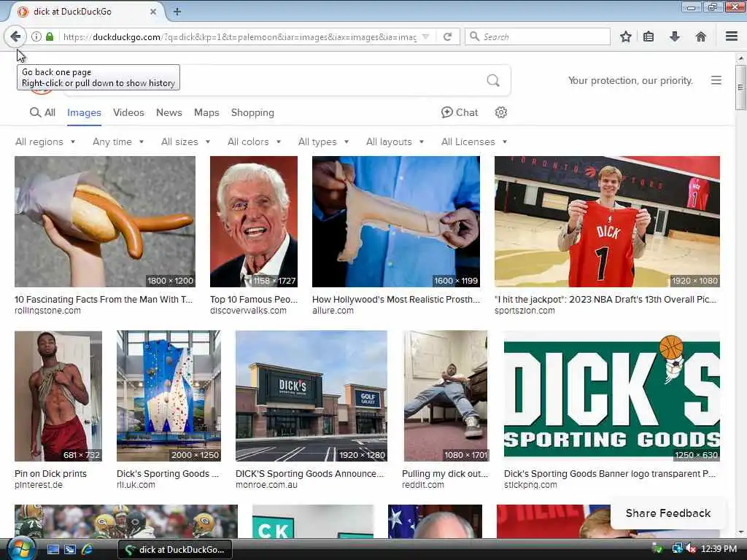747x560 pixels.
Task: Switch to the Videos tab
Action: tap(128, 112)
